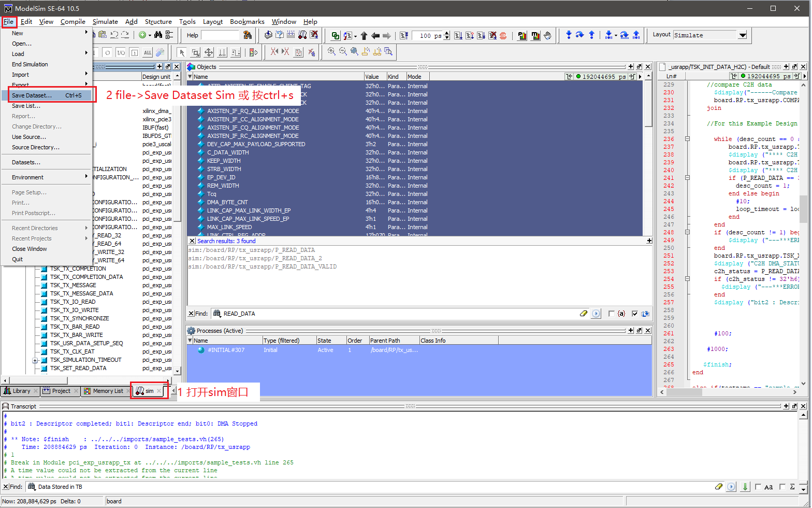
Task: Open Memory Profiling icon with M
Action: pyautogui.click(x=535, y=35)
